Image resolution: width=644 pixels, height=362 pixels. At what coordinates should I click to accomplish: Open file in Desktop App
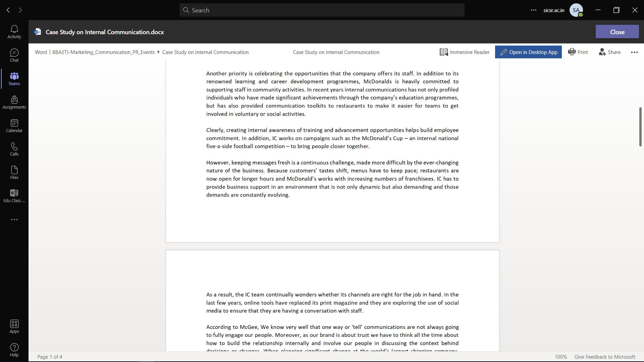pyautogui.click(x=528, y=52)
